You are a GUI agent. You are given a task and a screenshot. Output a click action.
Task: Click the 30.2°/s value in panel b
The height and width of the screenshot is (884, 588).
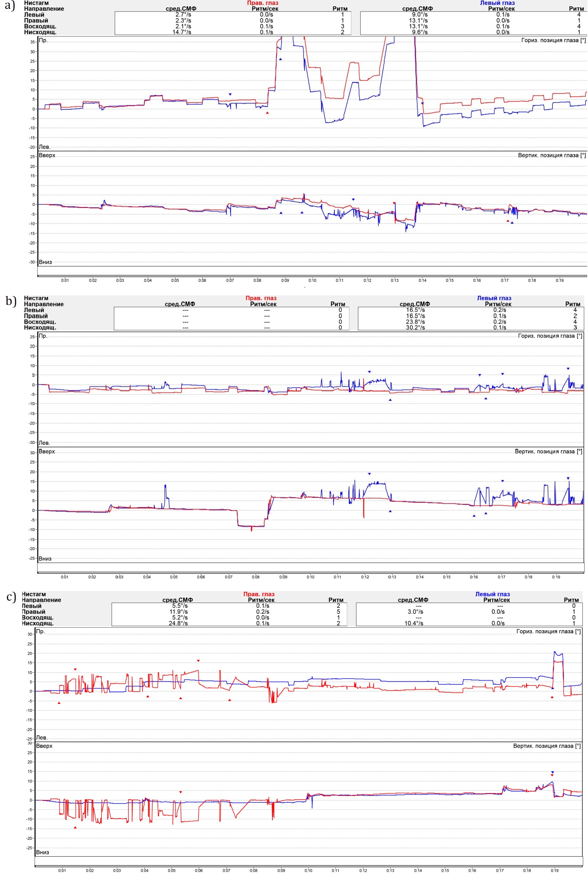tap(415, 328)
